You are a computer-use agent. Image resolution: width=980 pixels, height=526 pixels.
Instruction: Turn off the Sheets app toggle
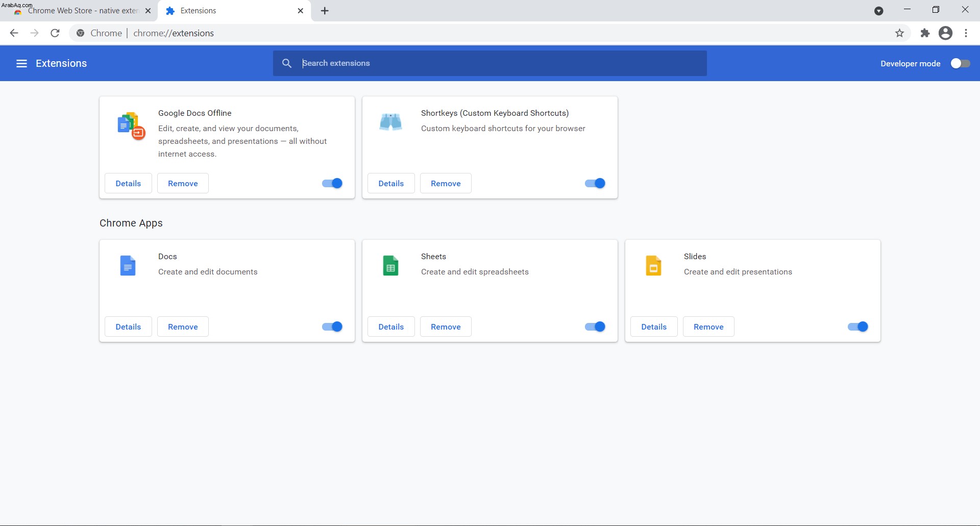[595, 327]
